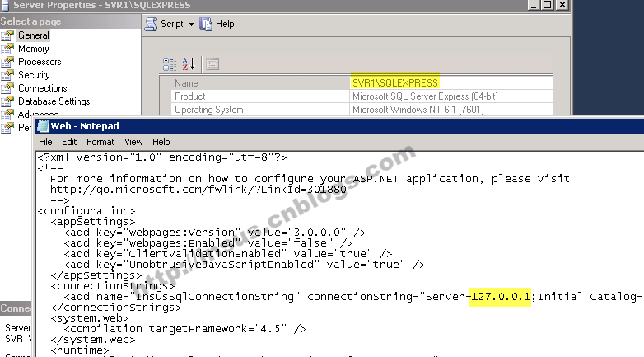Click the InsusSqlConnectionString name text
644x357 pixels.
215,297
